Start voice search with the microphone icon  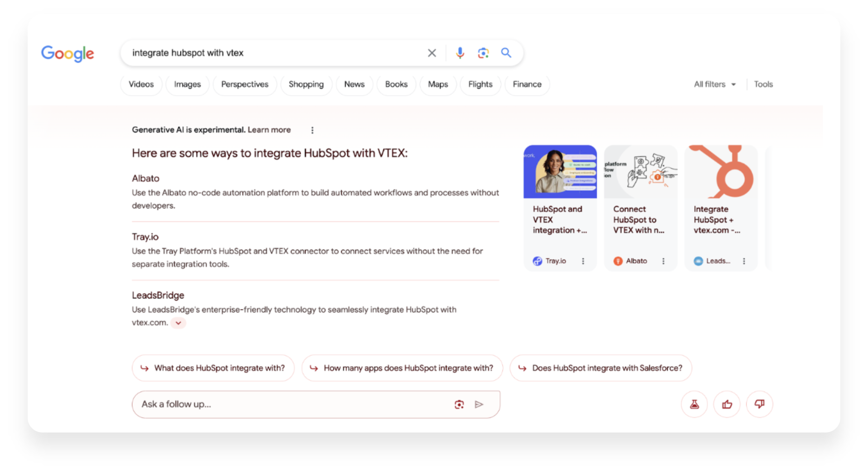[x=460, y=53]
